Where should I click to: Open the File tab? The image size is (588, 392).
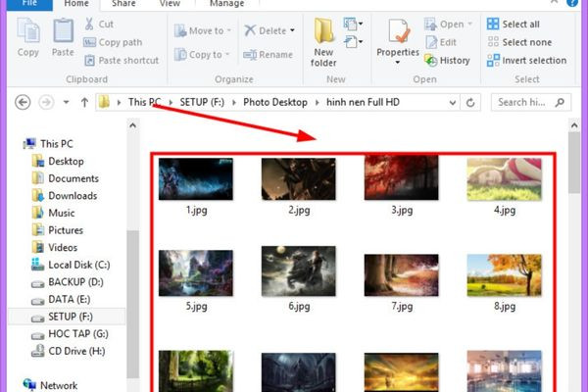[x=29, y=4]
